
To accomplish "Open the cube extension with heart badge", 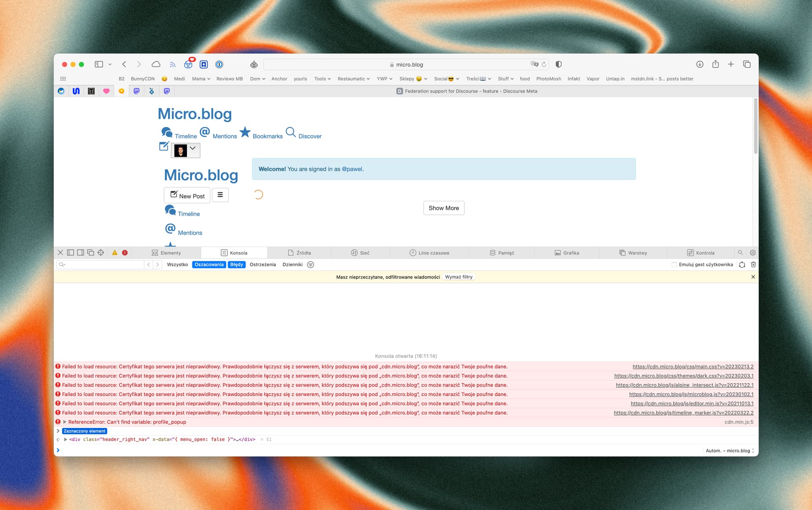I will tap(189, 64).
